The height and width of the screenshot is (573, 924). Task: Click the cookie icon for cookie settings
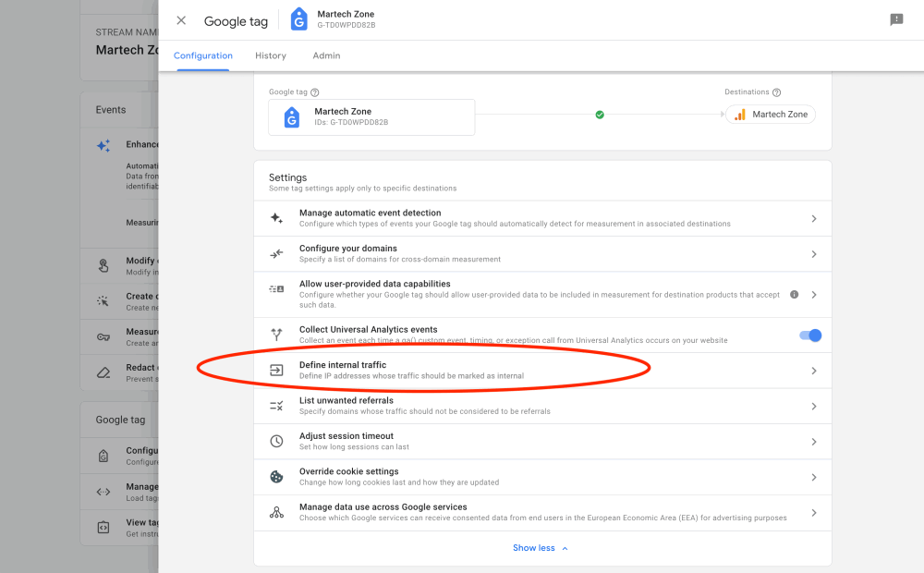pyautogui.click(x=276, y=476)
